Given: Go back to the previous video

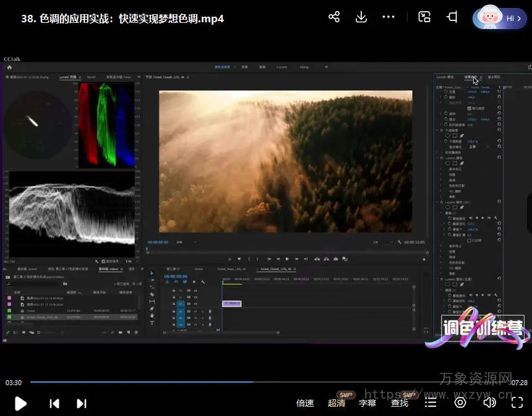Looking at the screenshot, I should (54, 404).
